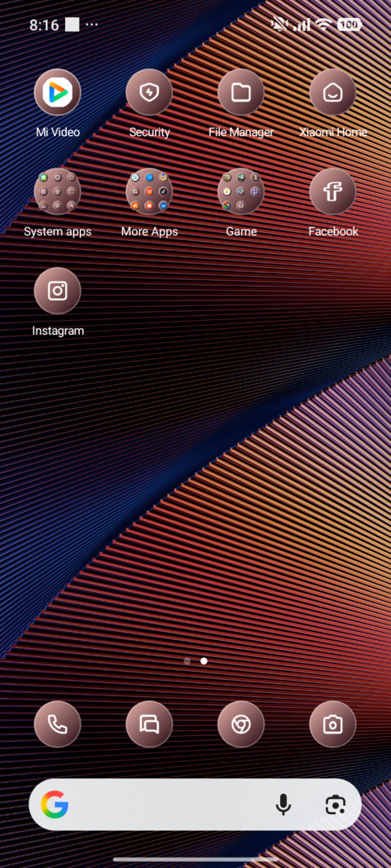Tap the "Mi Video" label
Screen dimensions: 391x868
[58, 132]
